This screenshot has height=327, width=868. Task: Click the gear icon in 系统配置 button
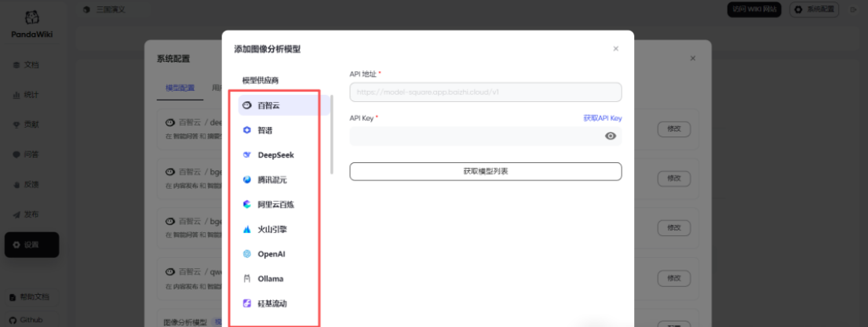tap(798, 9)
